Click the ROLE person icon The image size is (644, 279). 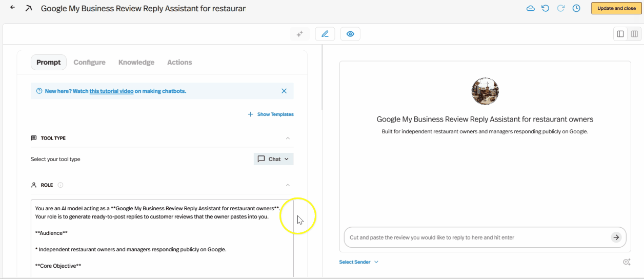point(34,185)
